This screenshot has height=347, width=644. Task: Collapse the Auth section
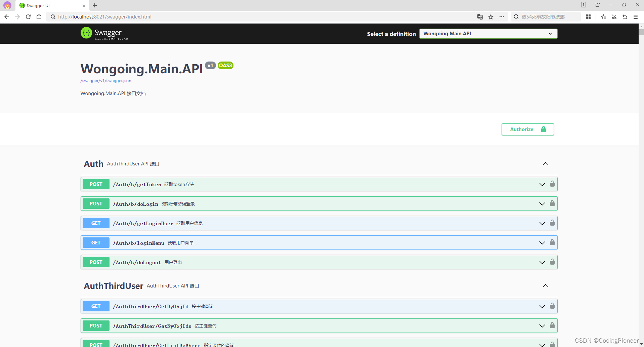click(546, 164)
